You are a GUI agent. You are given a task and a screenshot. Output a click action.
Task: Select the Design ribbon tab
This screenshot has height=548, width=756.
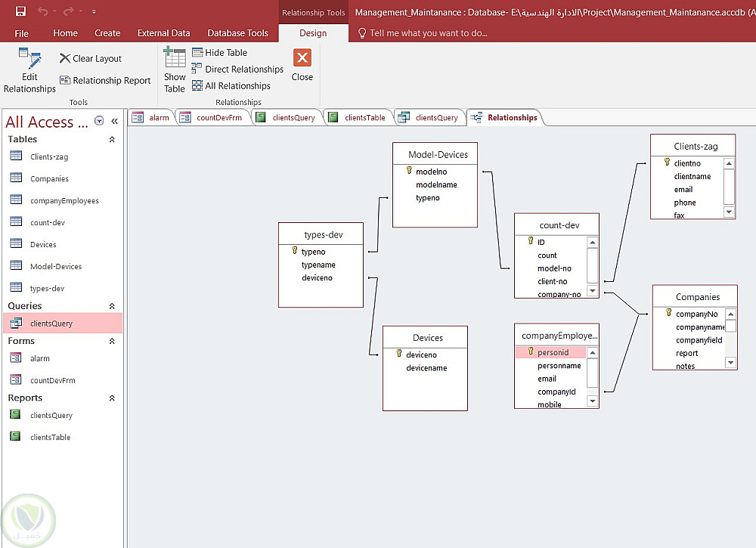coord(313,33)
